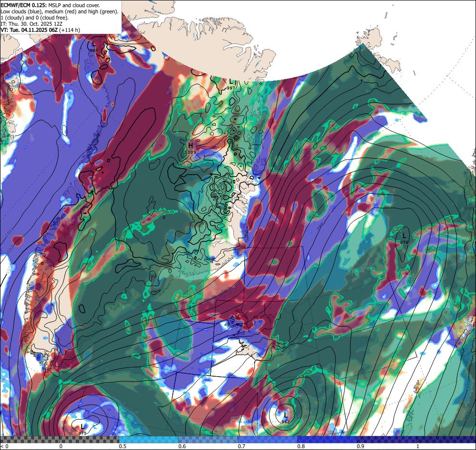Viewport: 476px width, 450px height.
Task: Click the '976' low pressure value
Action: tap(404, 242)
